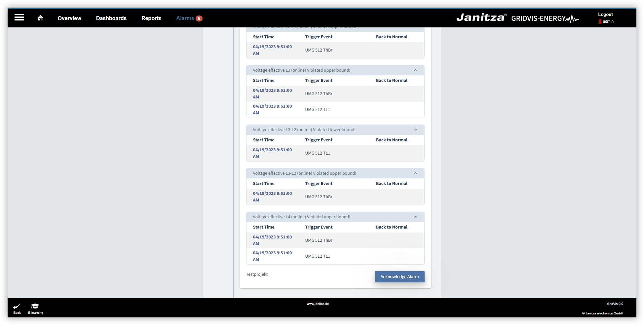
Task: Select the Alarms tab
Action: 186,18
